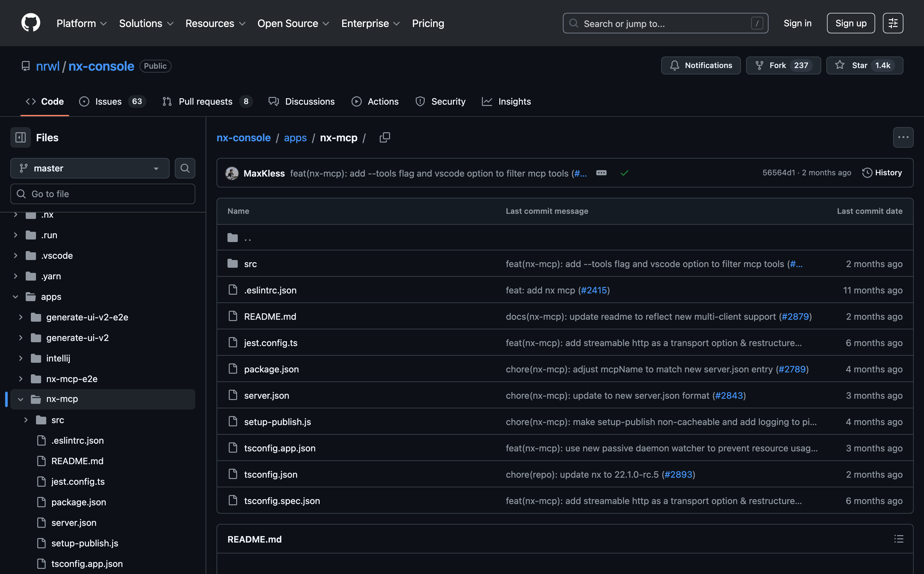Open pull request #2879 link
Viewport: 924px width, 574px height.
795,316
